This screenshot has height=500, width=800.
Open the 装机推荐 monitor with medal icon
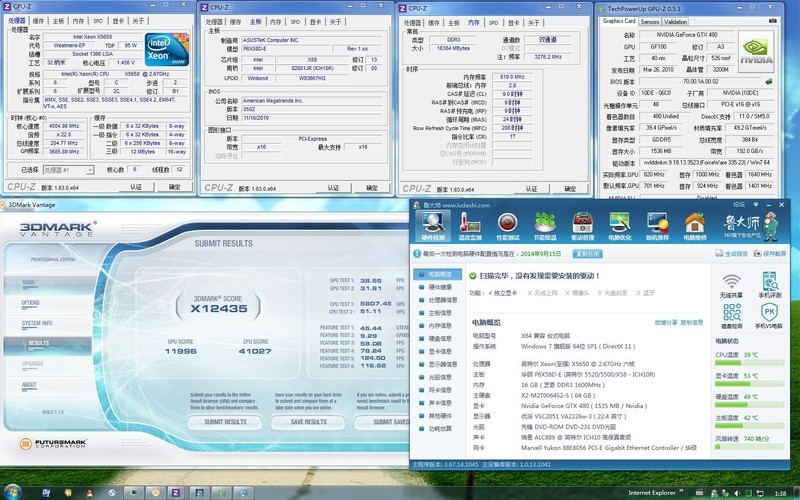tap(657, 226)
